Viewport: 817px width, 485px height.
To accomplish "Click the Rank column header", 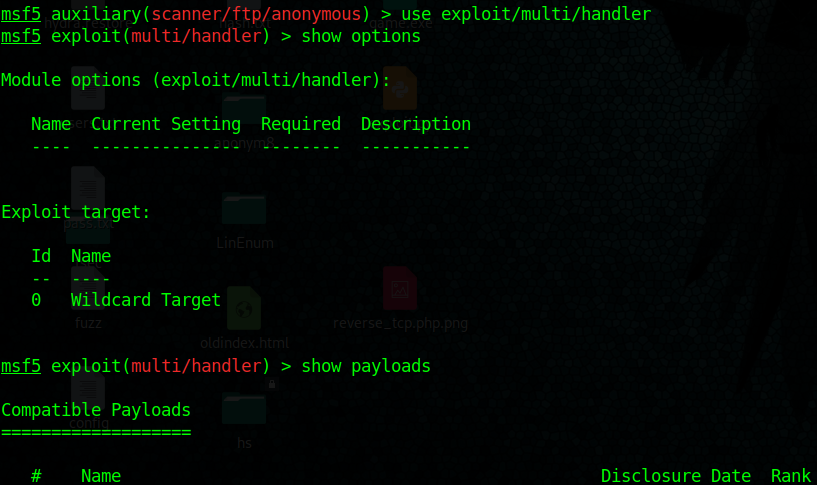I will pyautogui.click(x=790, y=476).
